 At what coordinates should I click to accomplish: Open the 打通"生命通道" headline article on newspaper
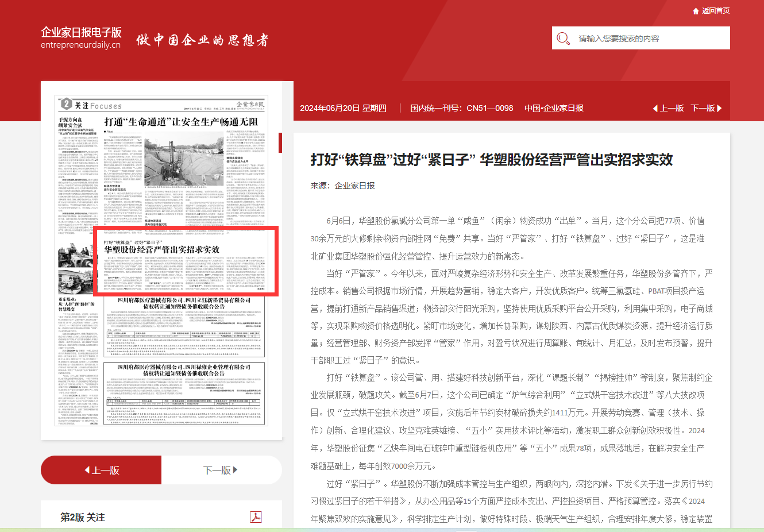181,122
